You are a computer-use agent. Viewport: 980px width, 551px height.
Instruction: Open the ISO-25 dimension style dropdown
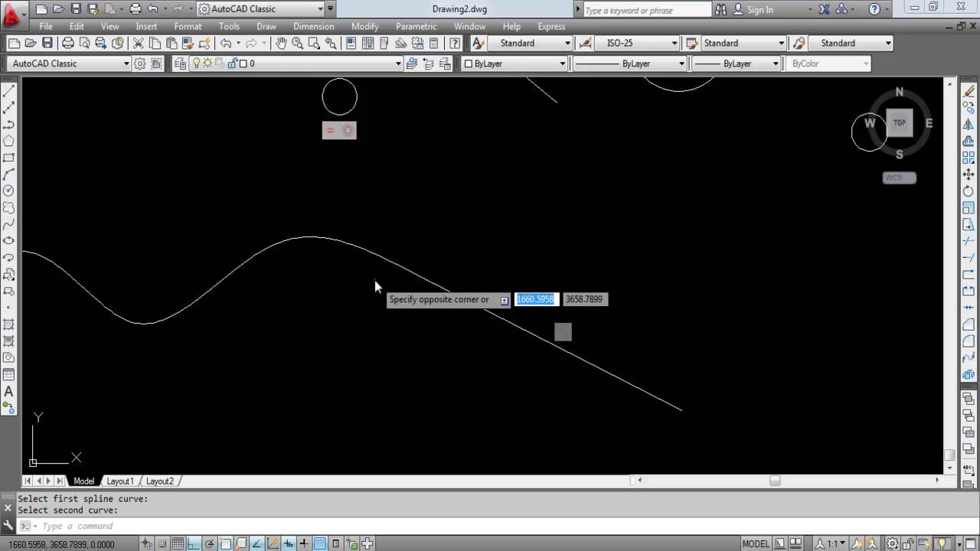(636, 44)
